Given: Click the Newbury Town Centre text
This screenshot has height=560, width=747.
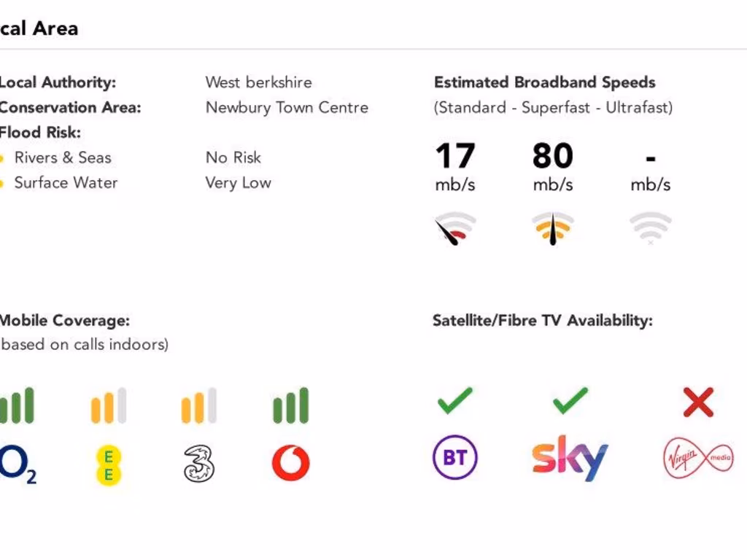Looking at the screenshot, I should (x=287, y=108).
